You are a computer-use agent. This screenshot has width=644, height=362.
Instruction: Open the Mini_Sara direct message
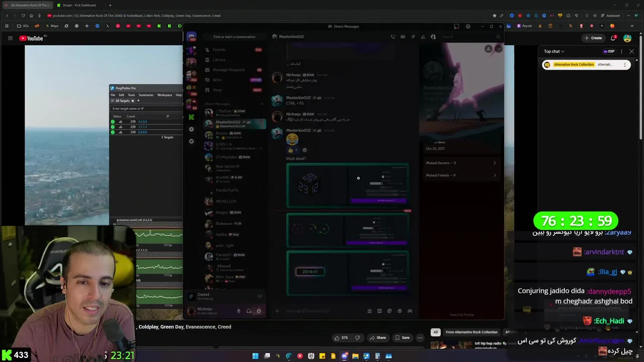click(x=234, y=279)
